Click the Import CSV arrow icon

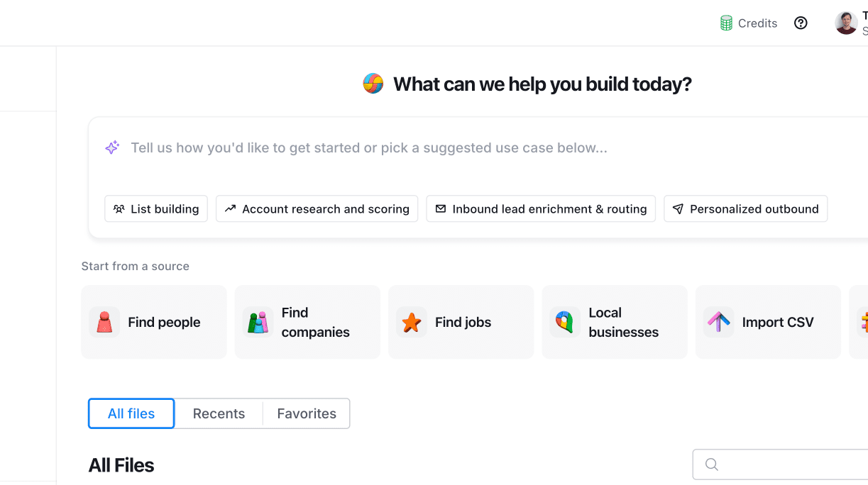718,322
